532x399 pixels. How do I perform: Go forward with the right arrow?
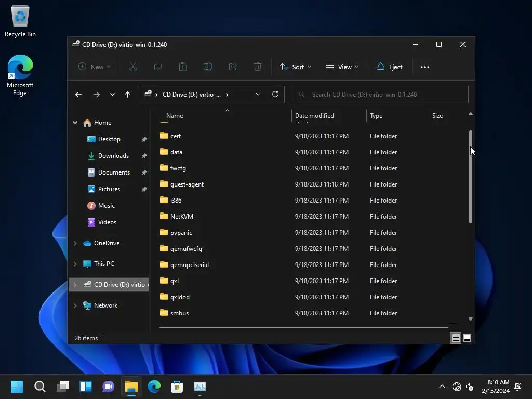point(97,95)
